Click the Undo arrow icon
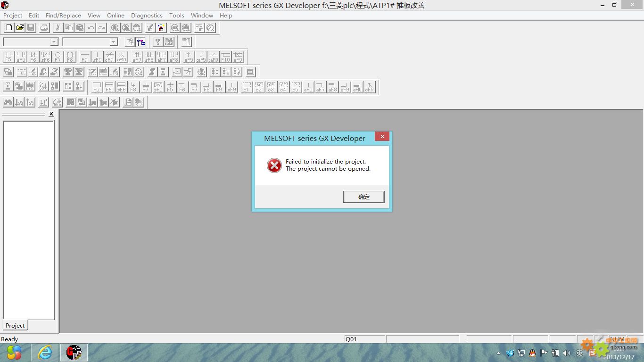This screenshot has height=362, width=644. coord(91,28)
